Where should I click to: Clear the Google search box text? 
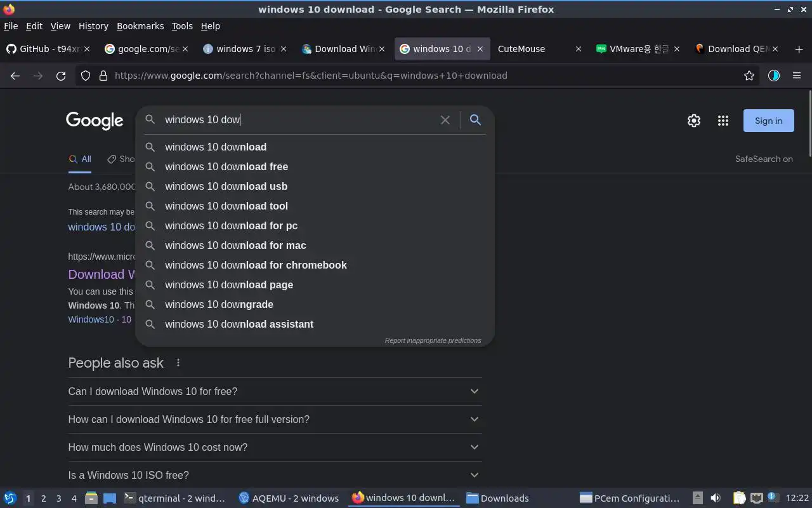click(x=445, y=120)
